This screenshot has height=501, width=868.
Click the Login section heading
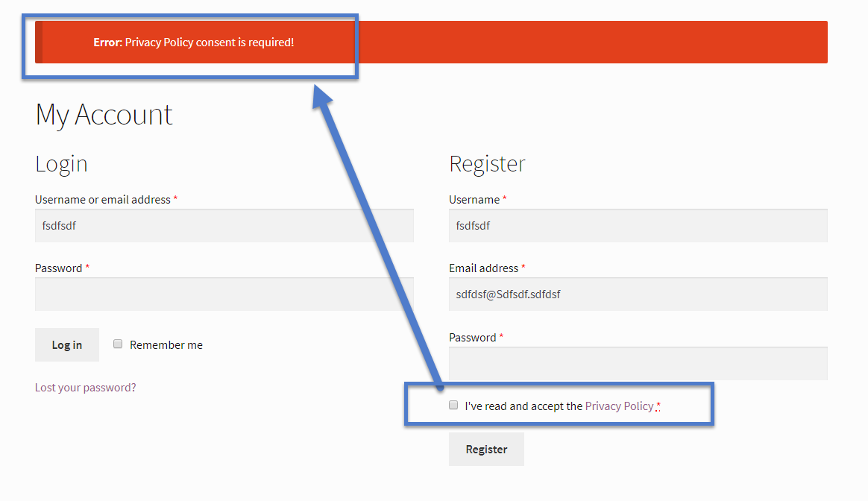pos(61,164)
